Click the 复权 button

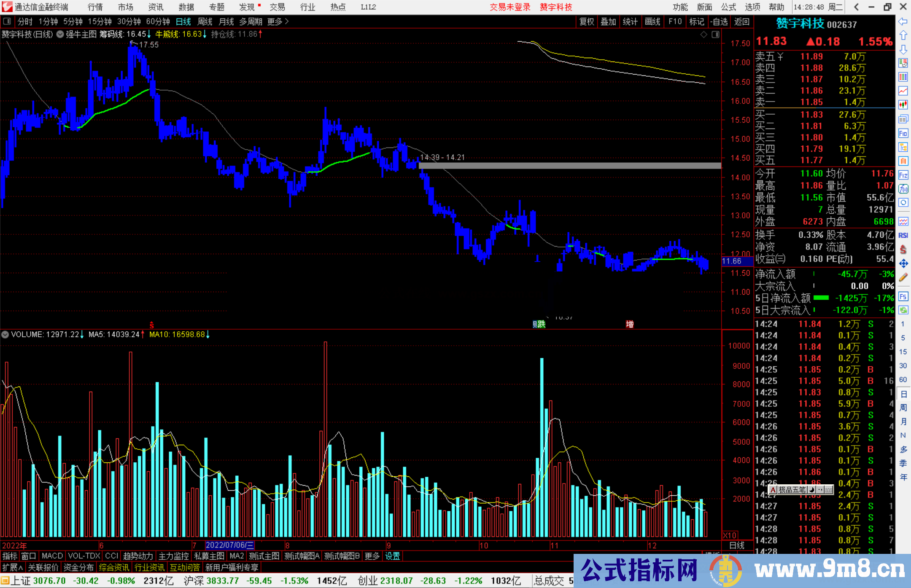[x=587, y=22]
